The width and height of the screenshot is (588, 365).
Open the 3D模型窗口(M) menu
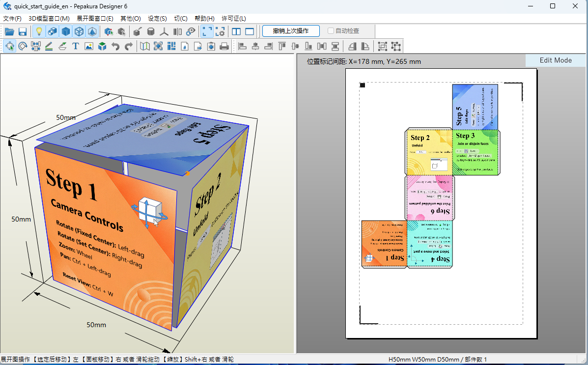49,18
